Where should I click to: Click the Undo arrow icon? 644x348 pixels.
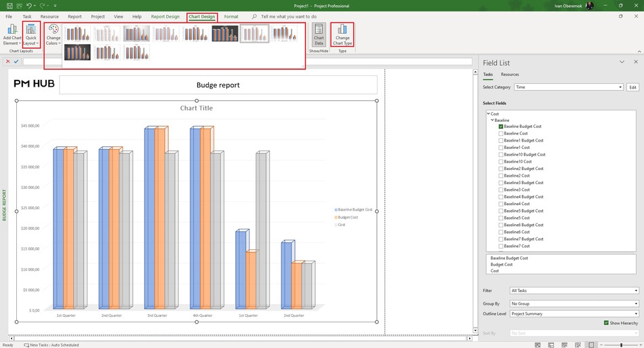pyautogui.click(x=28, y=5)
